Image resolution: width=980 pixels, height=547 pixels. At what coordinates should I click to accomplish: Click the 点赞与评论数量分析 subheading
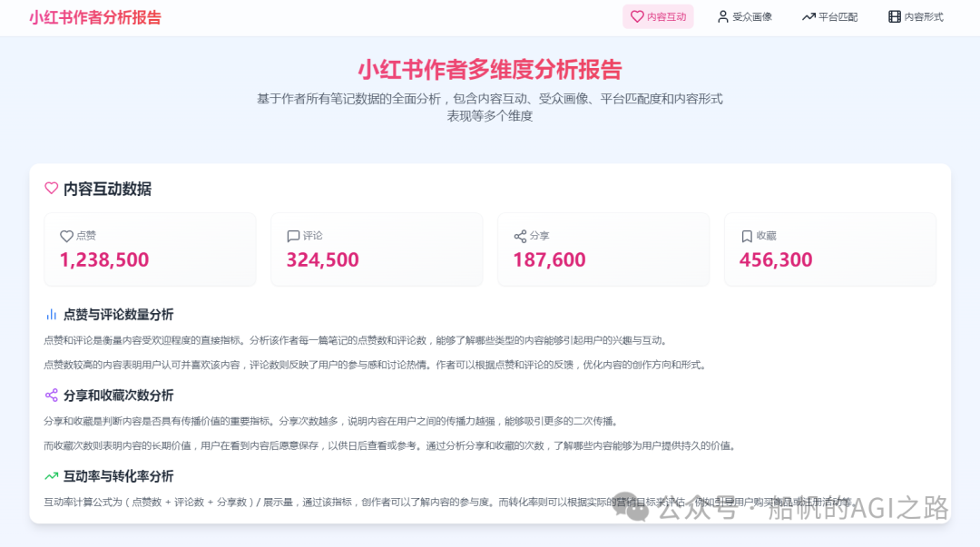119,315
